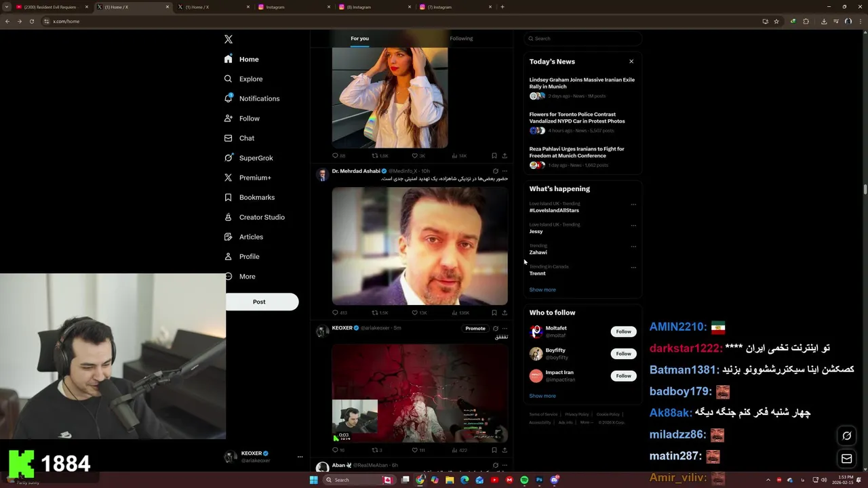Focus the X Search field

(x=582, y=39)
